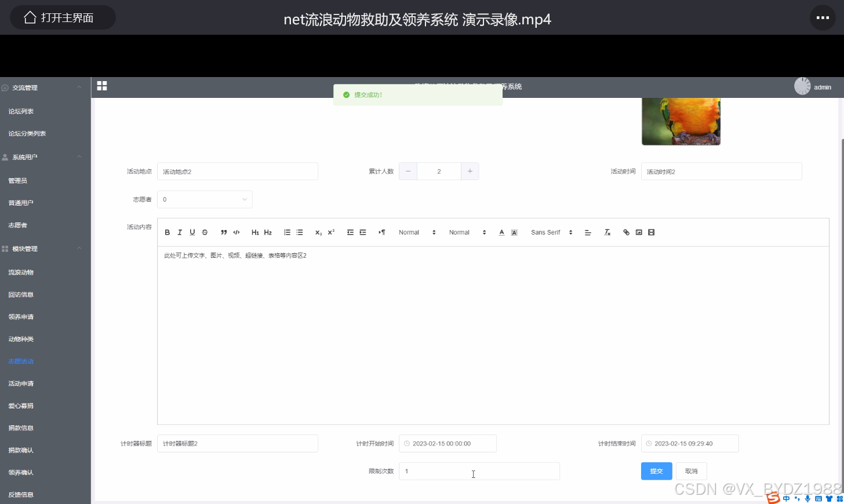Apply Heading 1 style
The width and height of the screenshot is (844, 504).
(x=255, y=232)
